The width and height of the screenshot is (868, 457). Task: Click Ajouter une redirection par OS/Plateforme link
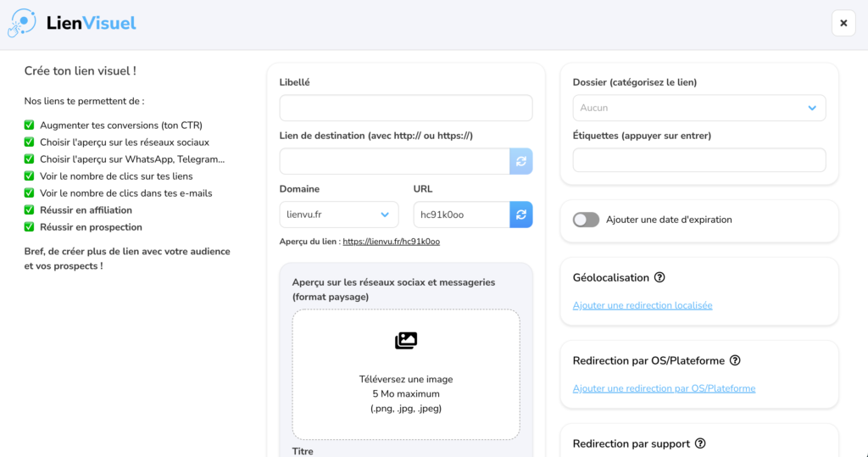tap(664, 388)
